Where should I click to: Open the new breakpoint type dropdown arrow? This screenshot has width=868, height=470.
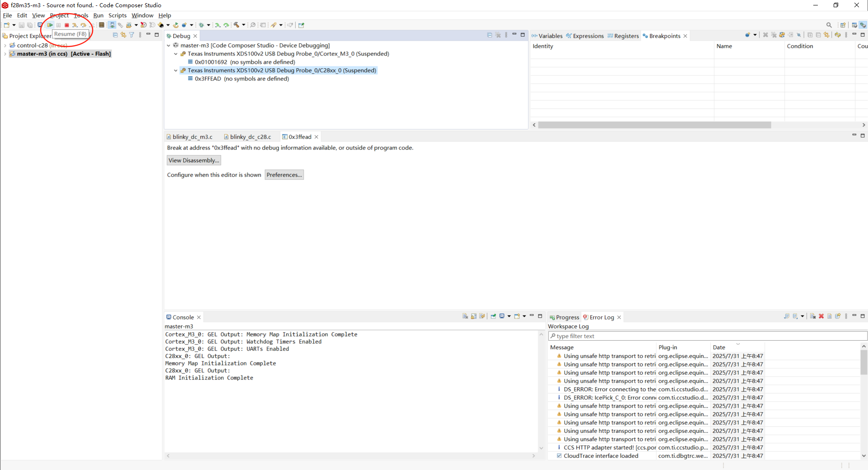755,35
